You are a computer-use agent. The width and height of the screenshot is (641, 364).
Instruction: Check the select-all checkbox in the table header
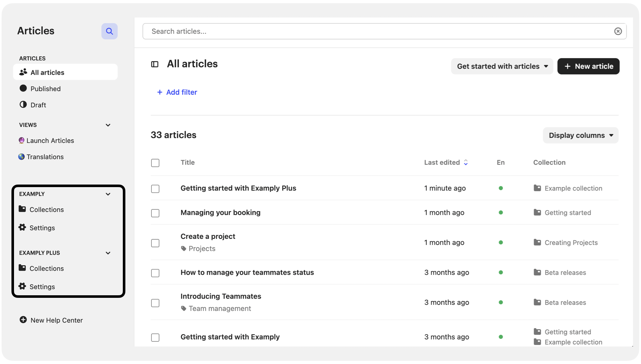(x=155, y=163)
